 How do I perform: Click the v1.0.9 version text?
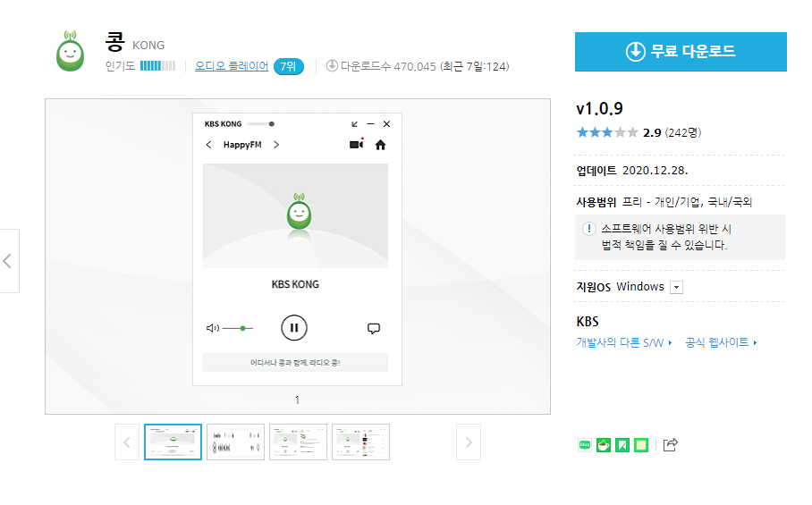[x=600, y=109]
